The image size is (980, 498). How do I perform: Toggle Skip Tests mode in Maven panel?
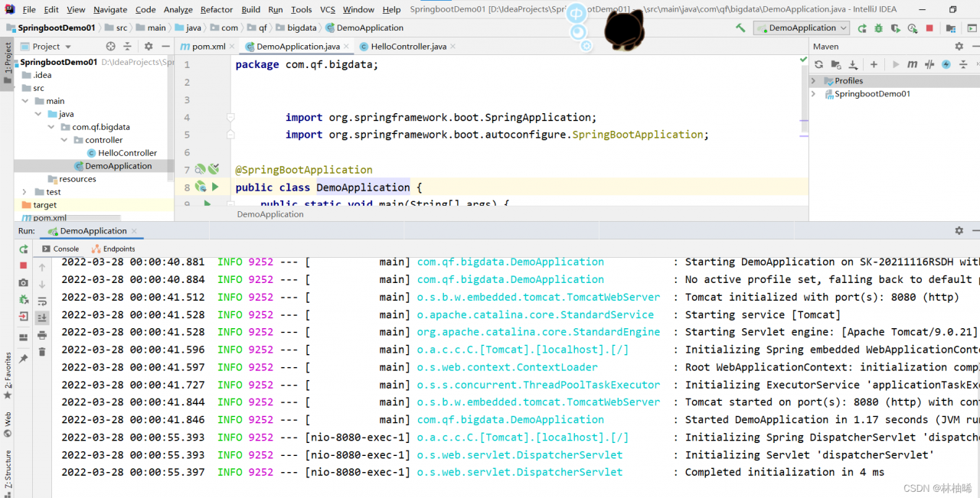click(946, 64)
